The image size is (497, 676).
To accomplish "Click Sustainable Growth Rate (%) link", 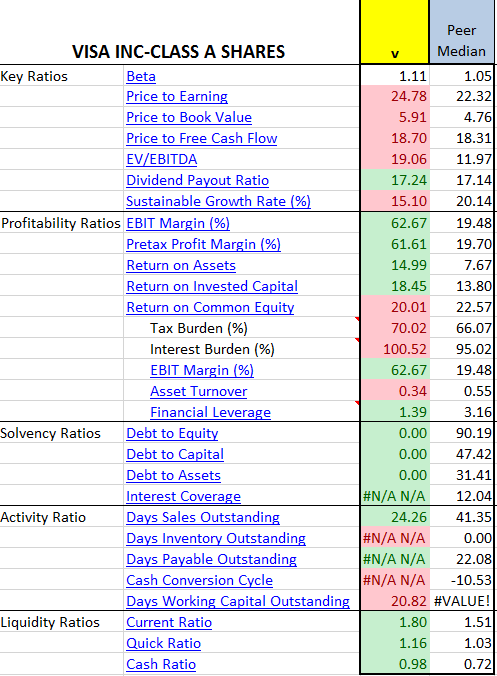I will [x=219, y=201].
